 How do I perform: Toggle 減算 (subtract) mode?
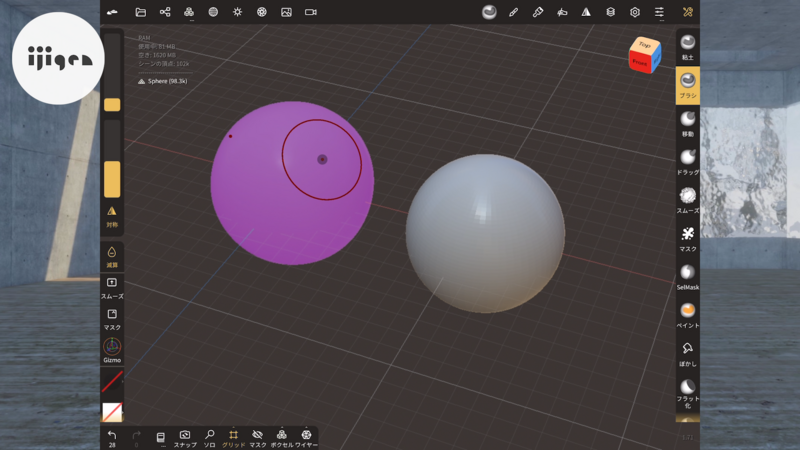[x=112, y=257]
